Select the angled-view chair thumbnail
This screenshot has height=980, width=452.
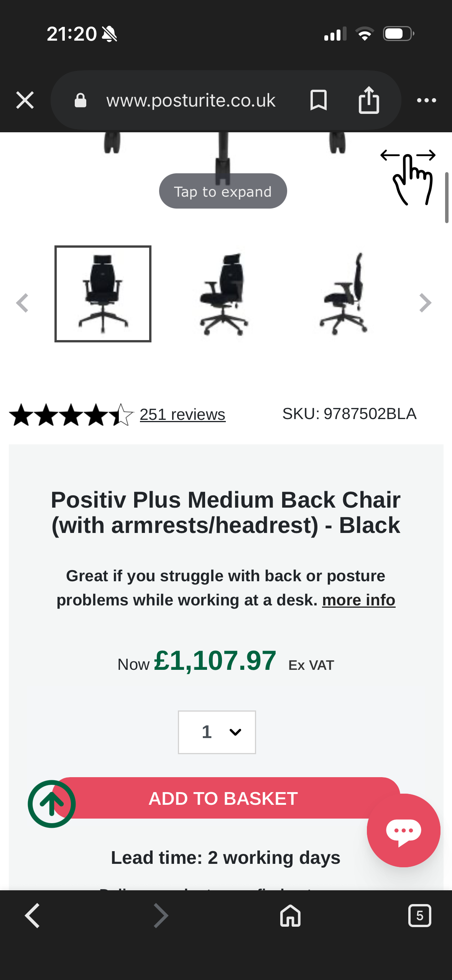coord(224,294)
